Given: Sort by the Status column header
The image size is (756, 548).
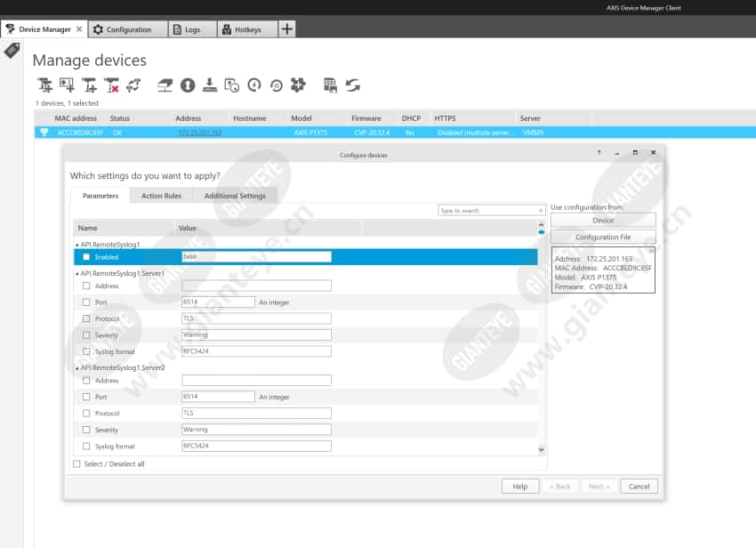Looking at the screenshot, I should [x=119, y=118].
